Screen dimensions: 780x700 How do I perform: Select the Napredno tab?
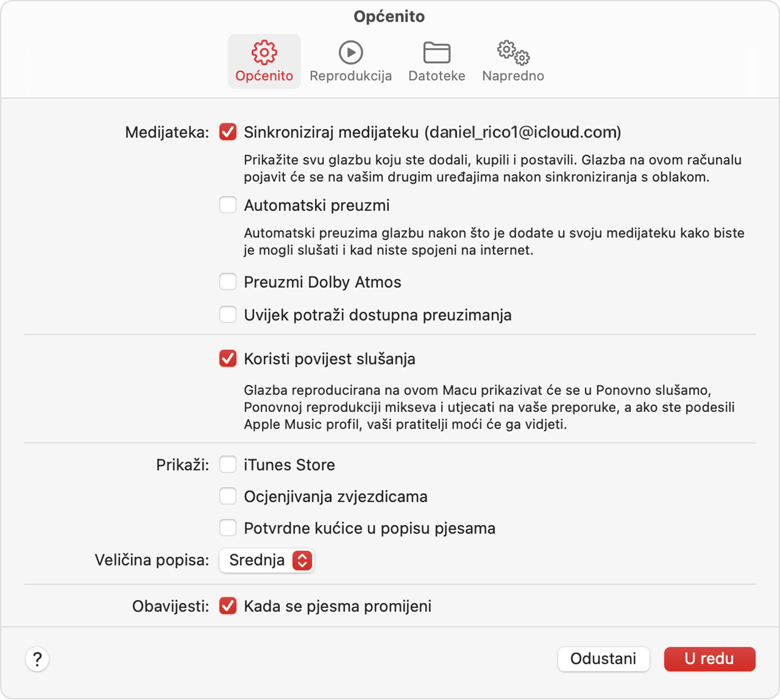click(512, 61)
